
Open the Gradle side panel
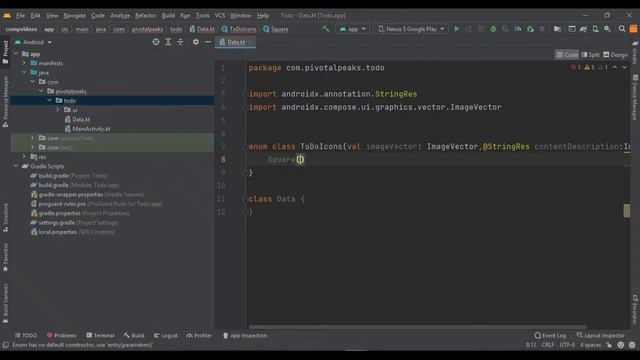coord(635,52)
